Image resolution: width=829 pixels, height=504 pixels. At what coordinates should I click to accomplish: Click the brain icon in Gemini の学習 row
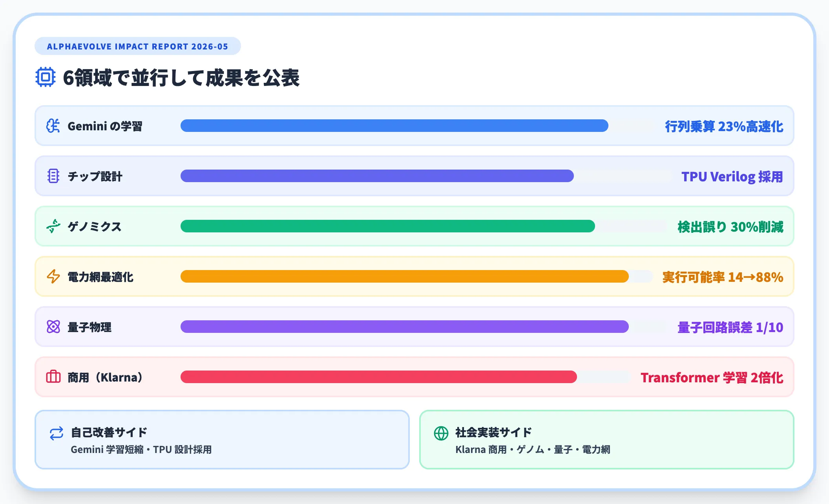pos(53,126)
